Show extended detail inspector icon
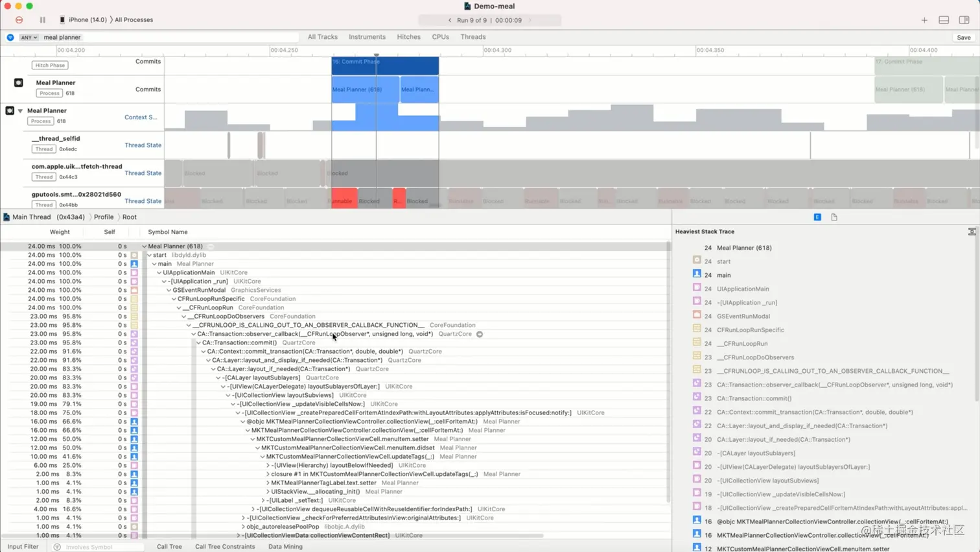The image size is (980, 552). 817,217
